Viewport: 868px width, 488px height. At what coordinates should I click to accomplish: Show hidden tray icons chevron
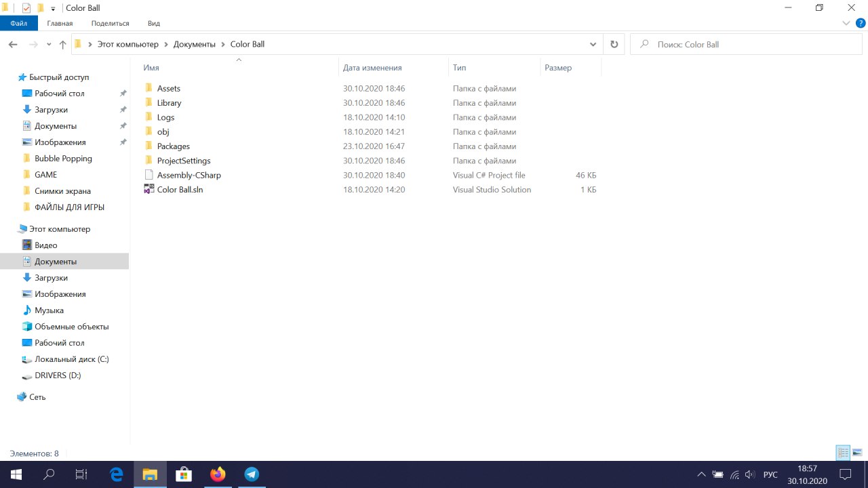pos(701,474)
